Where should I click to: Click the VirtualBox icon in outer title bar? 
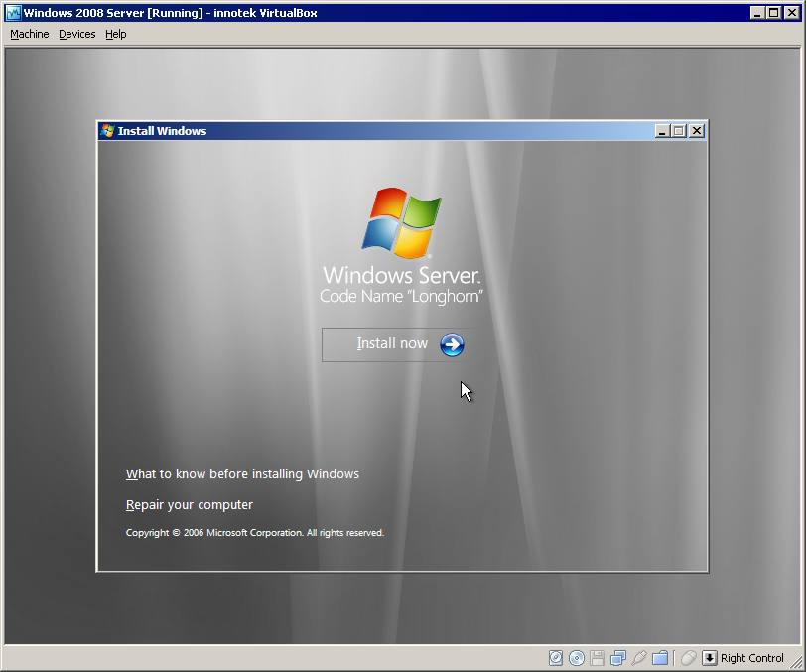[13, 13]
